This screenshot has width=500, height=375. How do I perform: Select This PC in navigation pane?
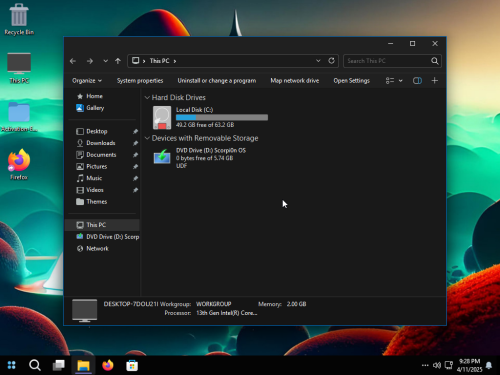[x=102, y=225]
